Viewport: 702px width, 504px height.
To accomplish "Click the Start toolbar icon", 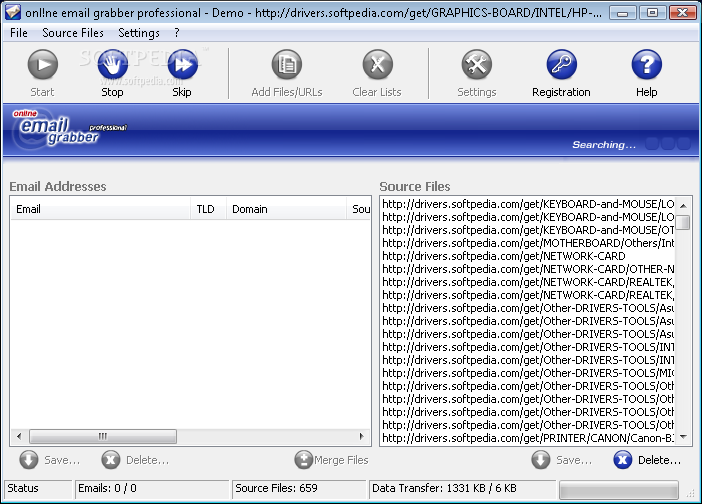I will pos(43,65).
